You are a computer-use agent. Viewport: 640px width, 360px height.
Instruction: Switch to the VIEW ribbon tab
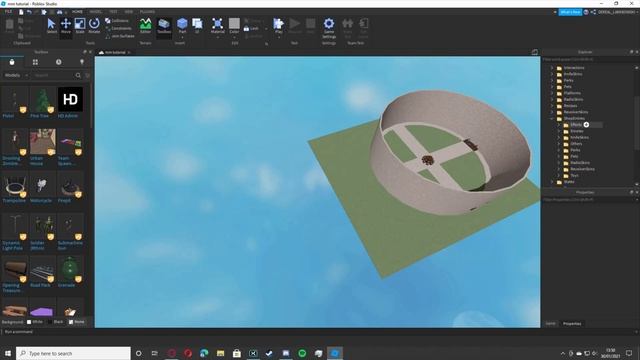pyautogui.click(x=129, y=12)
